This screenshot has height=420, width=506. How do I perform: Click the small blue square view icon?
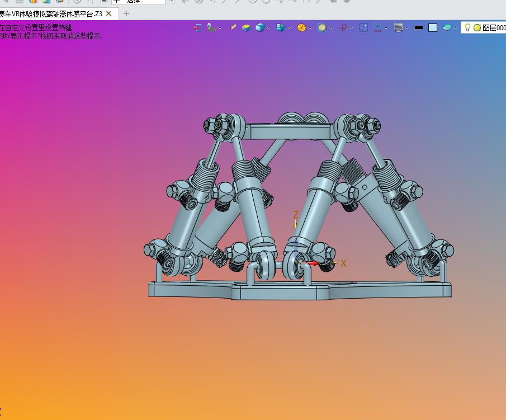tap(363, 27)
